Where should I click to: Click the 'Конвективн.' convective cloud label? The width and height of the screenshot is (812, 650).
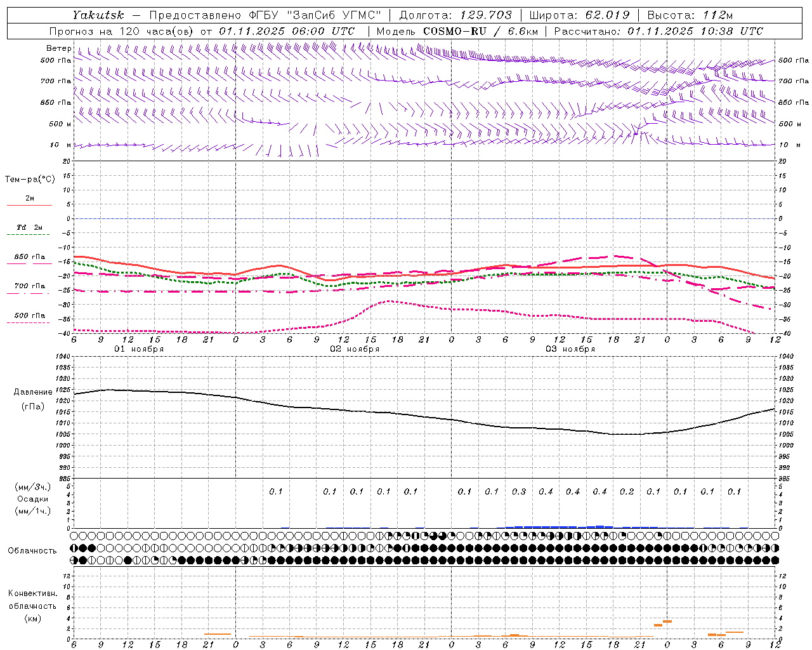click(x=32, y=594)
